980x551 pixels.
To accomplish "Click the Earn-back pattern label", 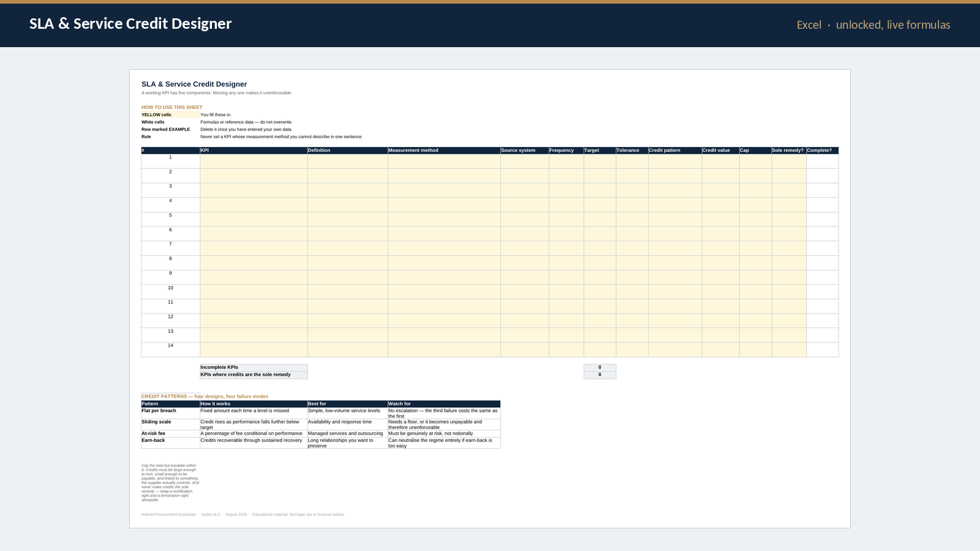I will (x=153, y=440).
